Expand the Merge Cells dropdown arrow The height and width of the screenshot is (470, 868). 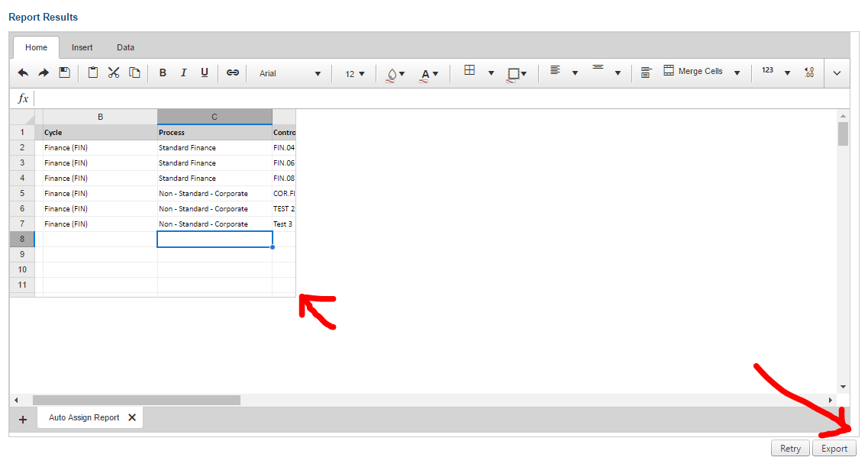737,73
